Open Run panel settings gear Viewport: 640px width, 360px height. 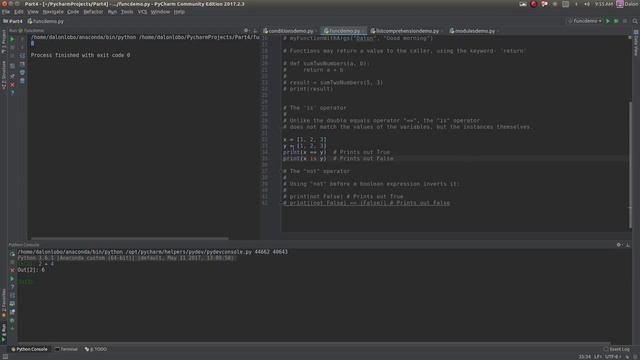coord(246,31)
